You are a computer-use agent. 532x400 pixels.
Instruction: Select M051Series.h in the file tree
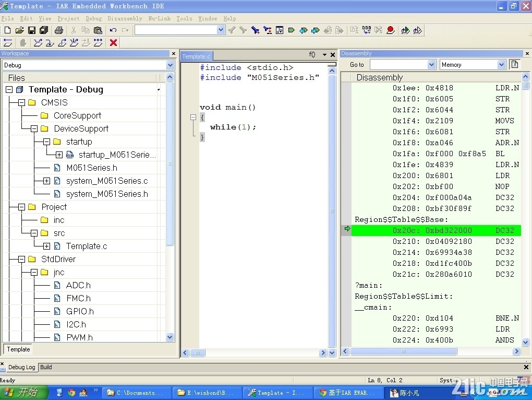[x=92, y=168]
